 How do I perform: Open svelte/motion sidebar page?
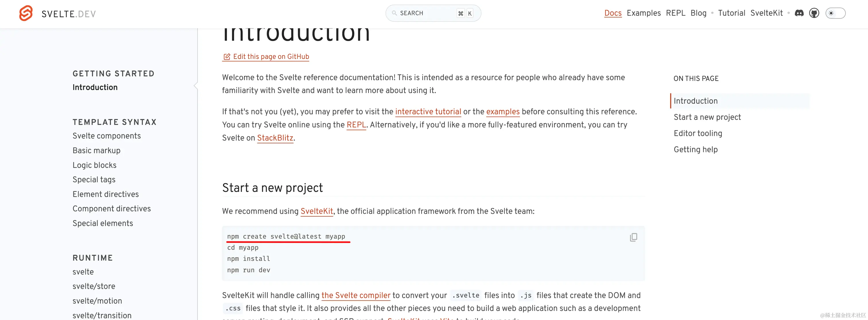97,301
